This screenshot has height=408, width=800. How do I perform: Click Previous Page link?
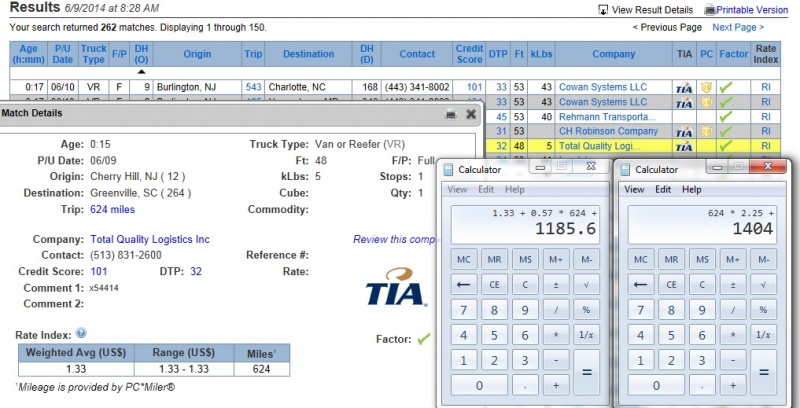667,27
